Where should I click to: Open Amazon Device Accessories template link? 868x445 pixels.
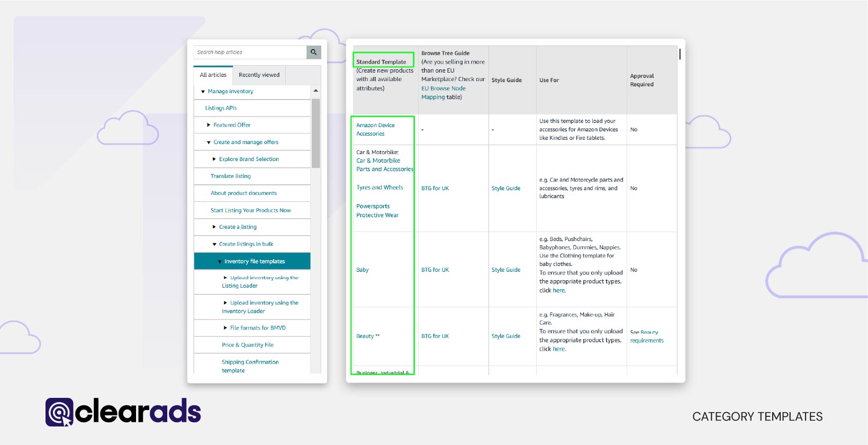point(375,129)
